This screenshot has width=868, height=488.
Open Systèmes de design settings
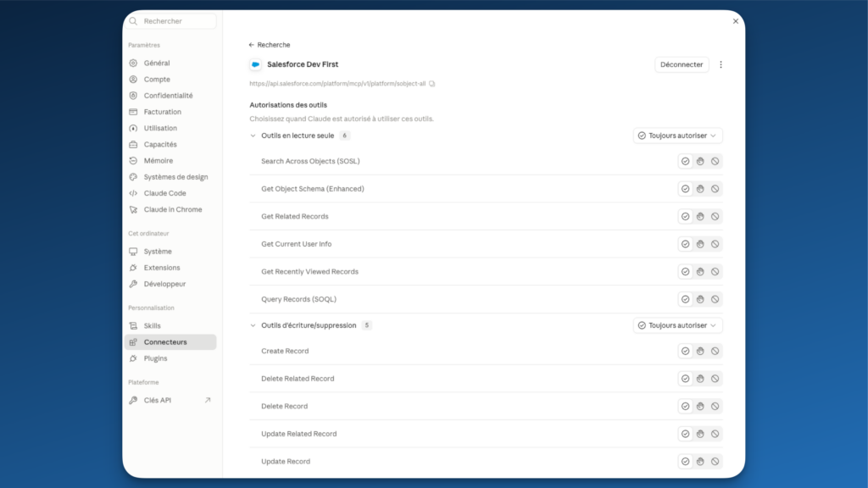170,177
